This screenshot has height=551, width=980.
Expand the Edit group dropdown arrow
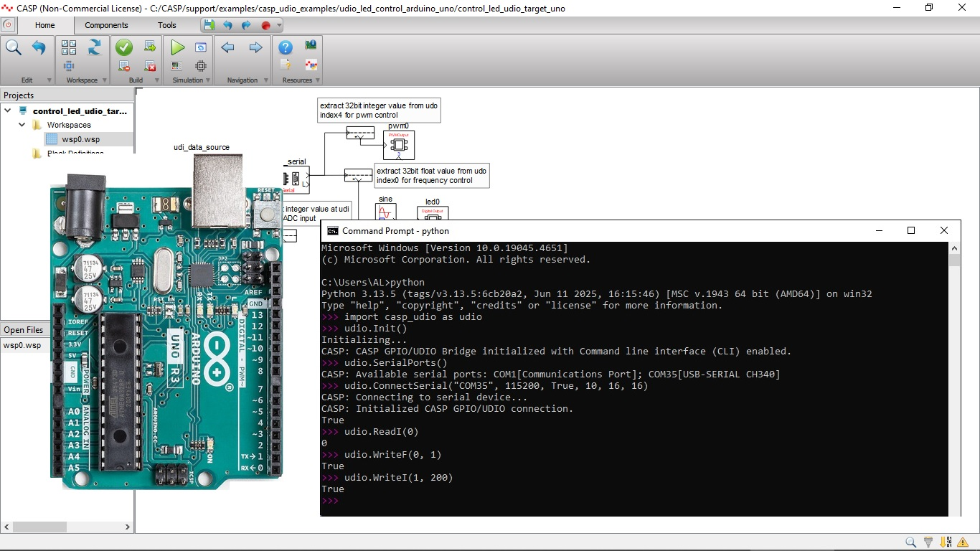49,80
